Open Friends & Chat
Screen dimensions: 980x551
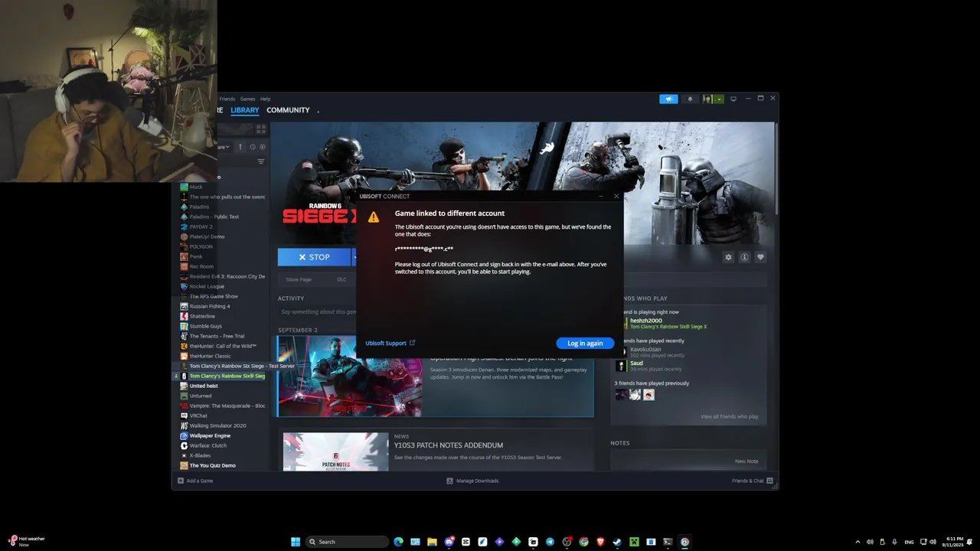[x=753, y=481]
